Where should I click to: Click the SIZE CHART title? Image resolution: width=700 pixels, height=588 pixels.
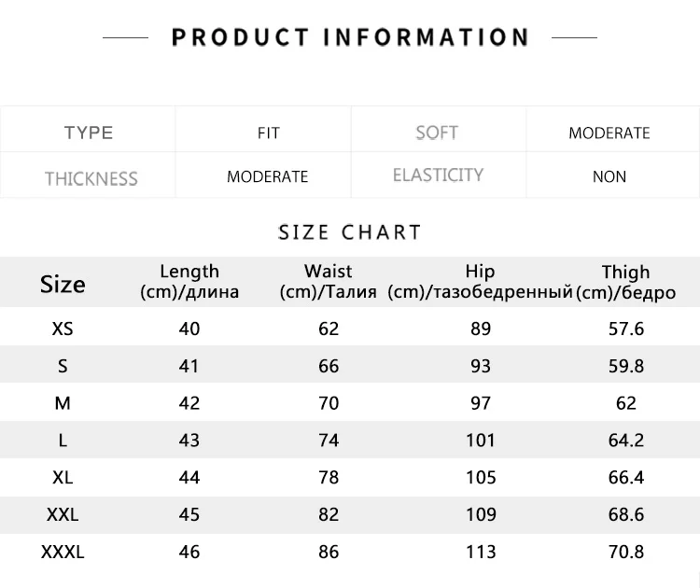350,232
